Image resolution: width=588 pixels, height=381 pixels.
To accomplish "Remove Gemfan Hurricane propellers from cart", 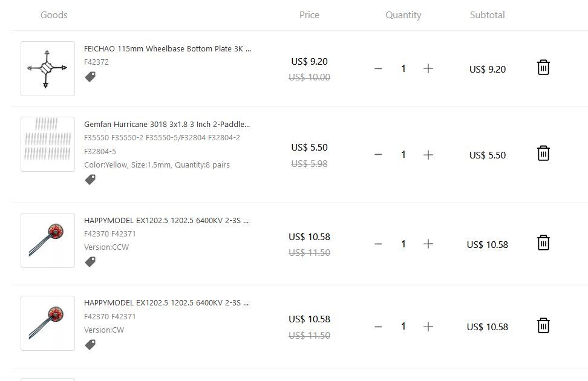I will 543,153.
